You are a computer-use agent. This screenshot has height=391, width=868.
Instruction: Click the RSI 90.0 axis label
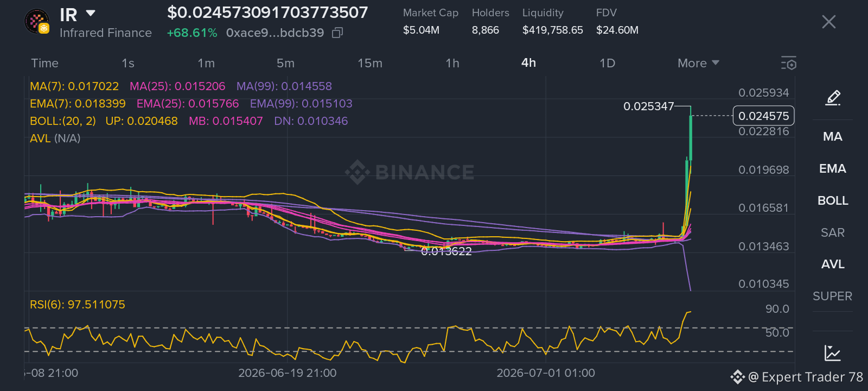tap(777, 309)
